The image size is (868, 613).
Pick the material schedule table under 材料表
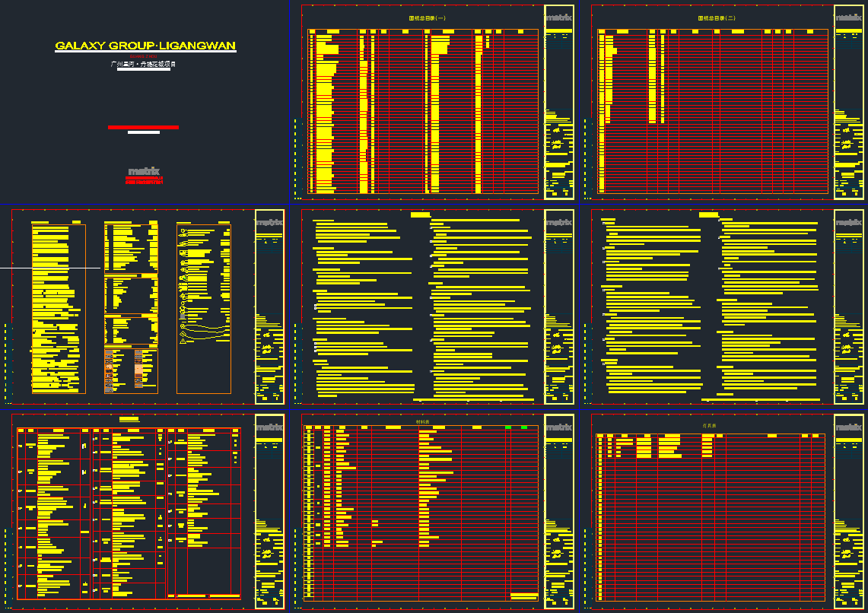point(421,513)
